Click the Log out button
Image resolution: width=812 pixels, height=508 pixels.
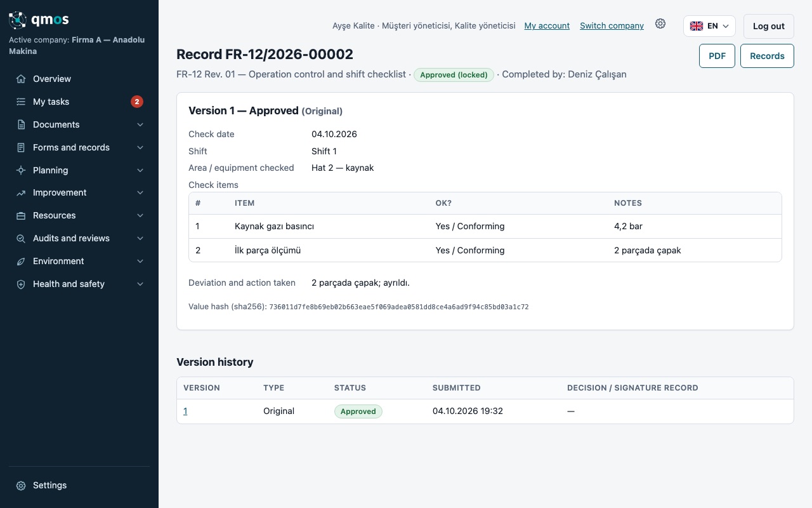pos(769,26)
